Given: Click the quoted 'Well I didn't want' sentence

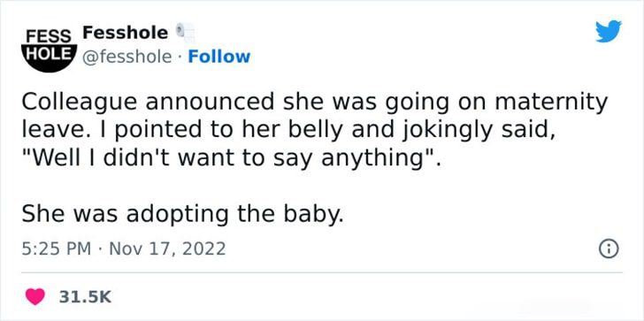Looking at the screenshot, I should [231, 158].
